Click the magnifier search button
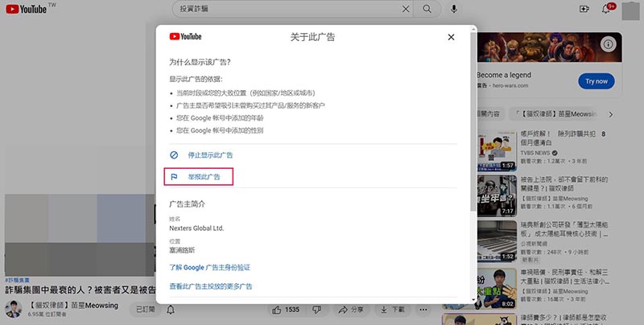644x325 pixels. [427, 9]
